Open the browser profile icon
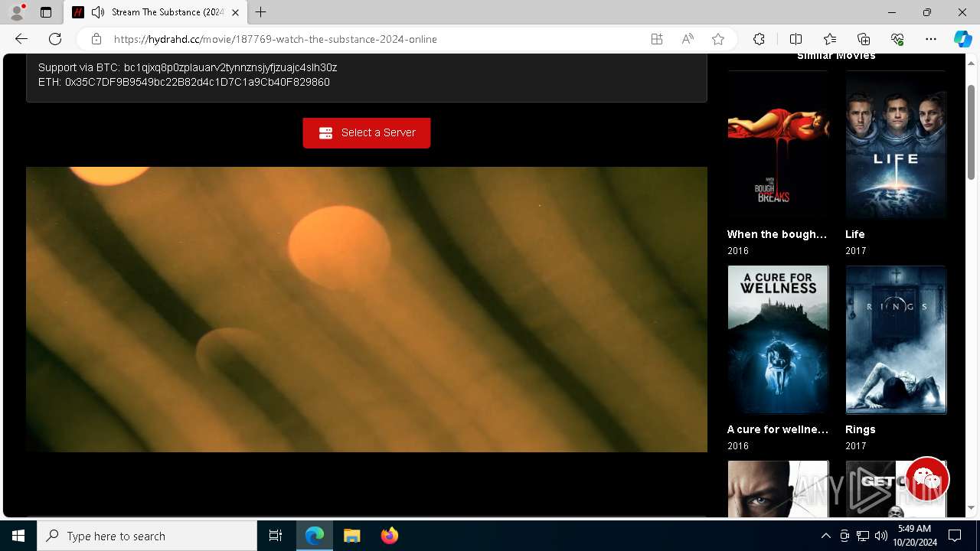Image resolution: width=980 pixels, height=551 pixels. (16, 12)
